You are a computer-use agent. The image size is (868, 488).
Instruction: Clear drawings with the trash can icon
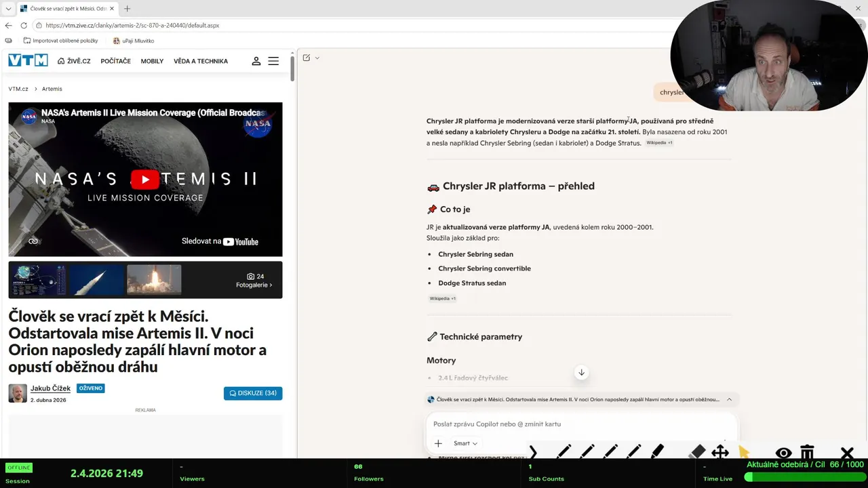(x=807, y=452)
